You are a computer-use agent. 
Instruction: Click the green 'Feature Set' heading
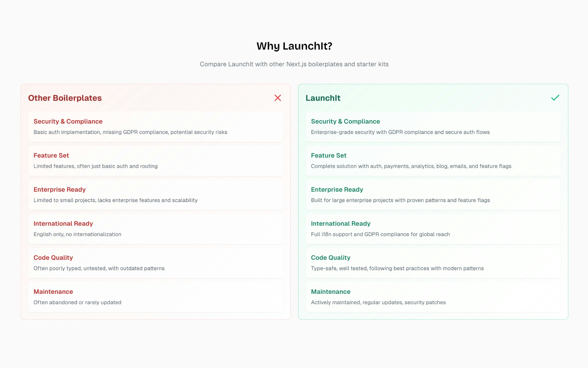[x=329, y=156]
